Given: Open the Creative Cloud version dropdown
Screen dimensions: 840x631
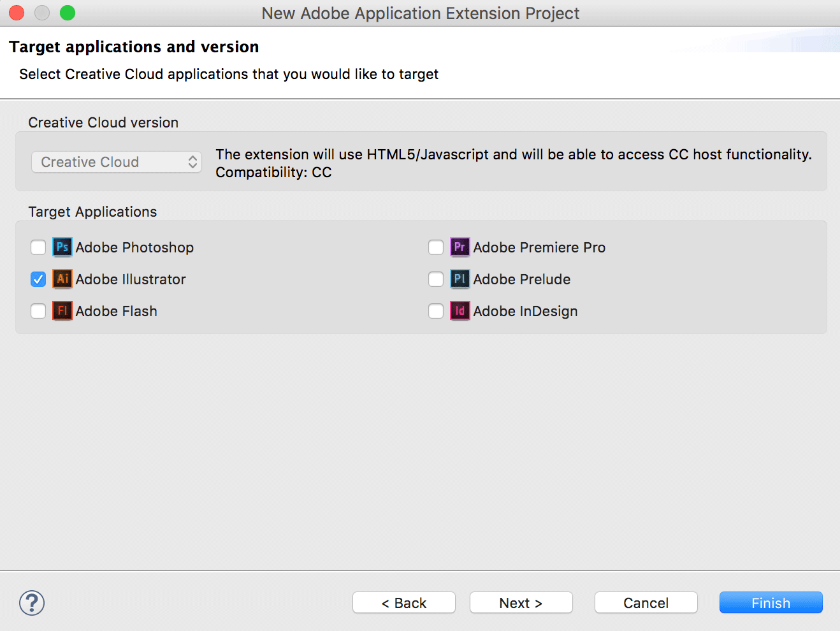Looking at the screenshot, I should click(x=117, y=162).
